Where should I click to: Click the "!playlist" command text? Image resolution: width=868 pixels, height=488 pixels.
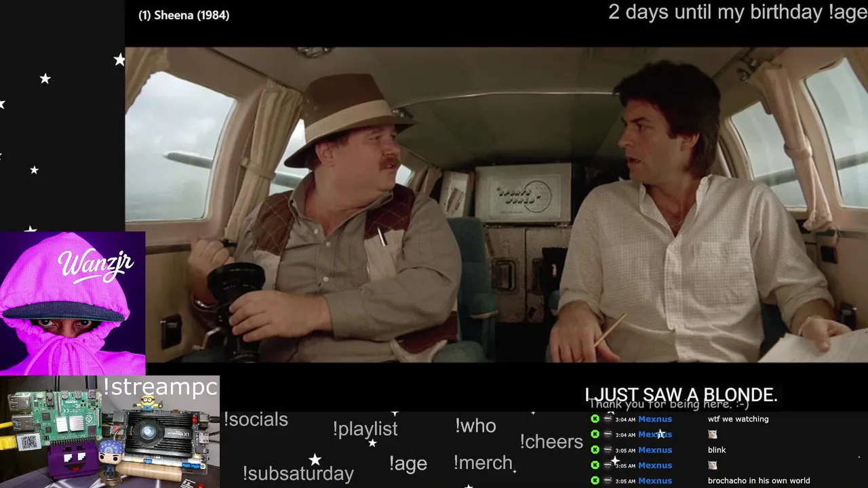[365, 429]
